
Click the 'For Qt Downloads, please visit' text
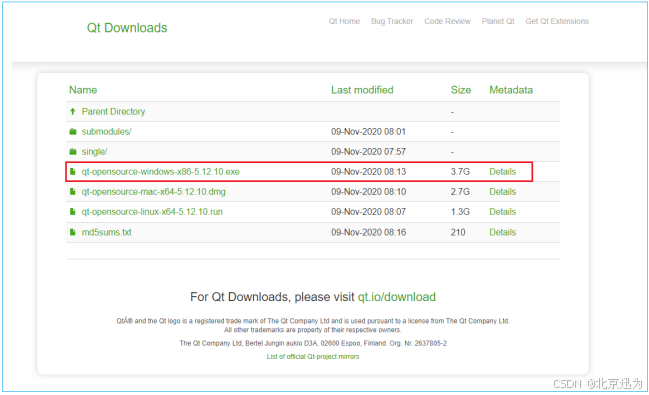(272, 297)
